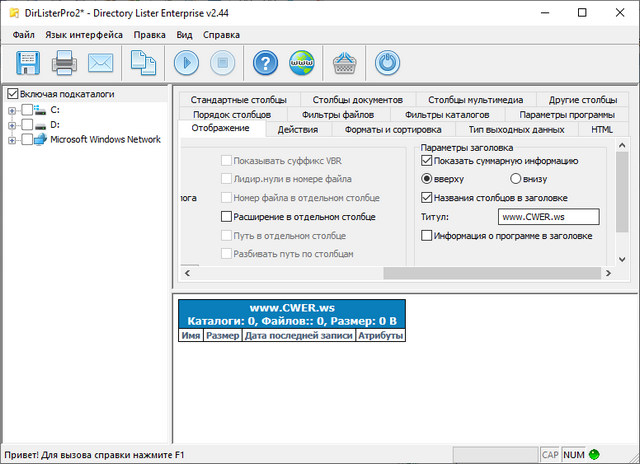Click the 'Титул' text field
The width and height of the screenshot is (640, 464).
click(x=547, y=216)
